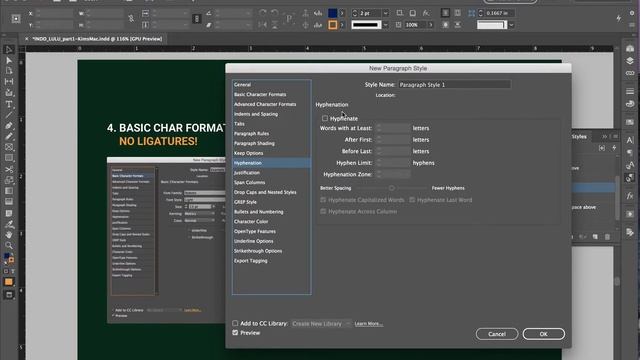Select the Pen tool

9,126
